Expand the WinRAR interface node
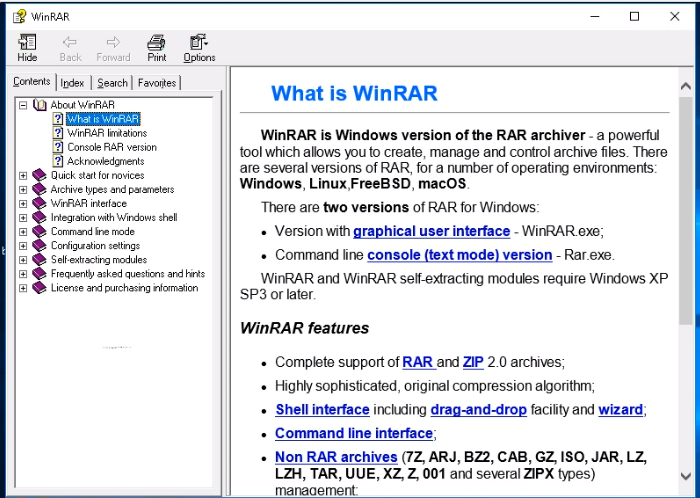Image resolution: width=700 pixels, height=498 pixels. pos(23,204)
